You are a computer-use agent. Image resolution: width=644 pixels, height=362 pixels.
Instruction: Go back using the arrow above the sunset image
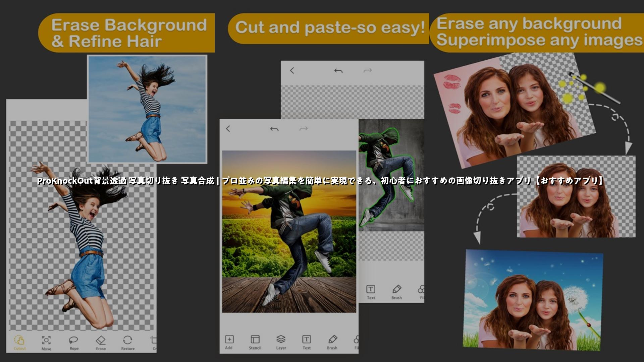coord(228,129)
